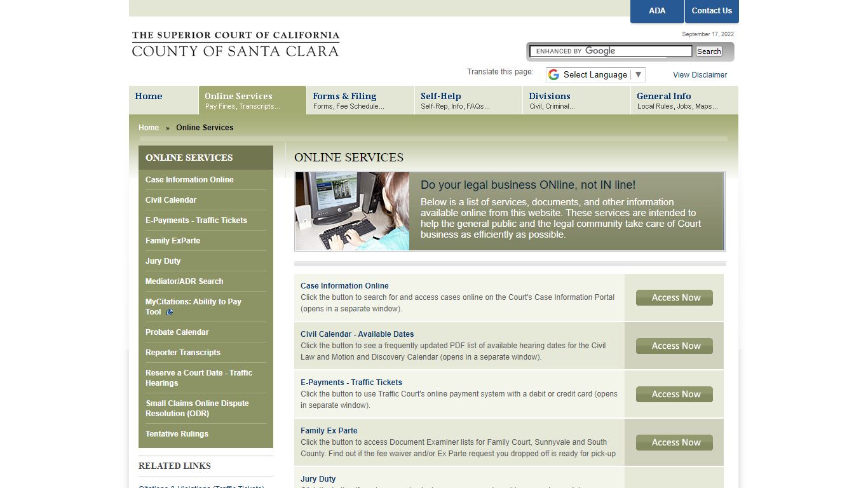Open Case Information Online in sidebar

click(x=189, y=180)
